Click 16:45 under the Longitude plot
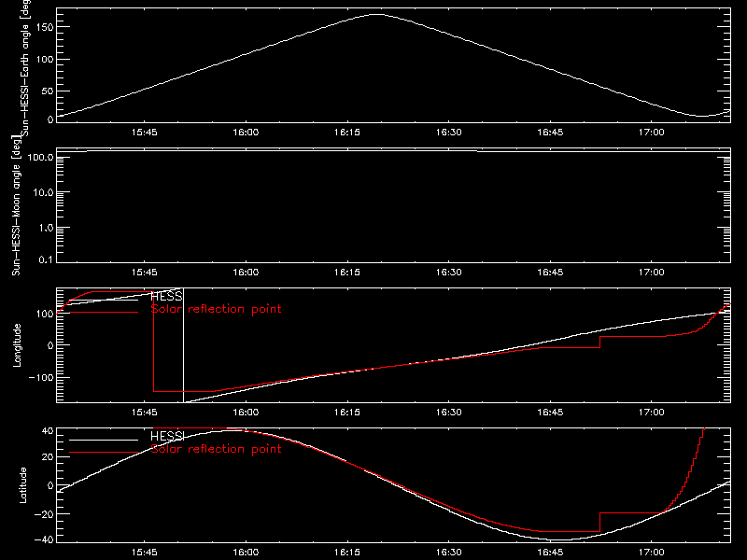Screen dimensions: 747x560 tap(550, 413)
